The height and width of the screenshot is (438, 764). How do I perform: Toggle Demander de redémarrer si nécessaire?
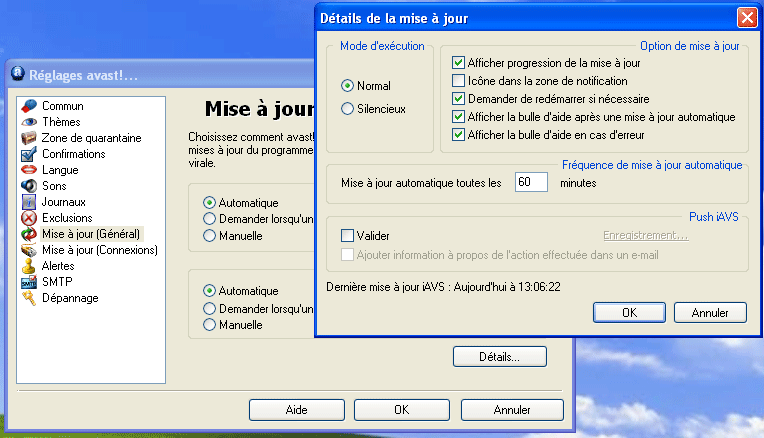coord(458,98)
